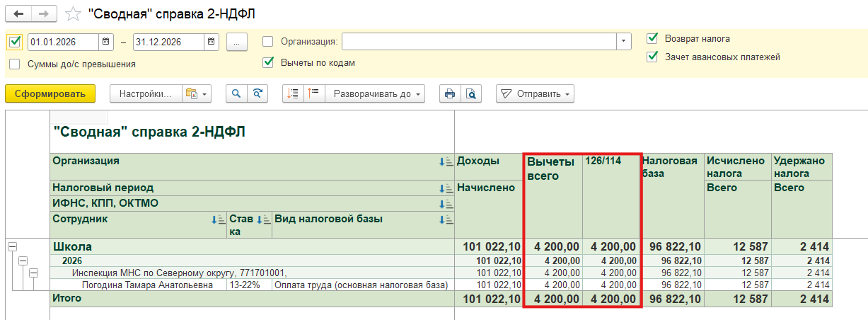Click the magnifier search icon
This screenshot has width=868, height=320.
[x=236, y=93]
